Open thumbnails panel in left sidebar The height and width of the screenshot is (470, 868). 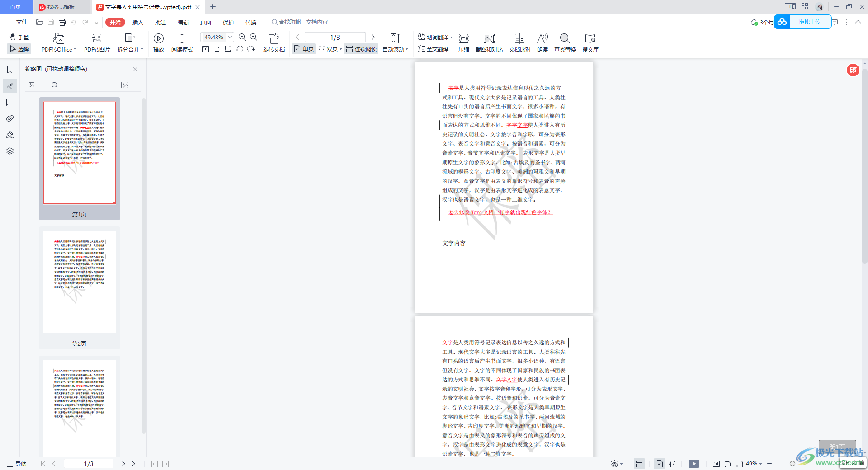tap(9, 86)
